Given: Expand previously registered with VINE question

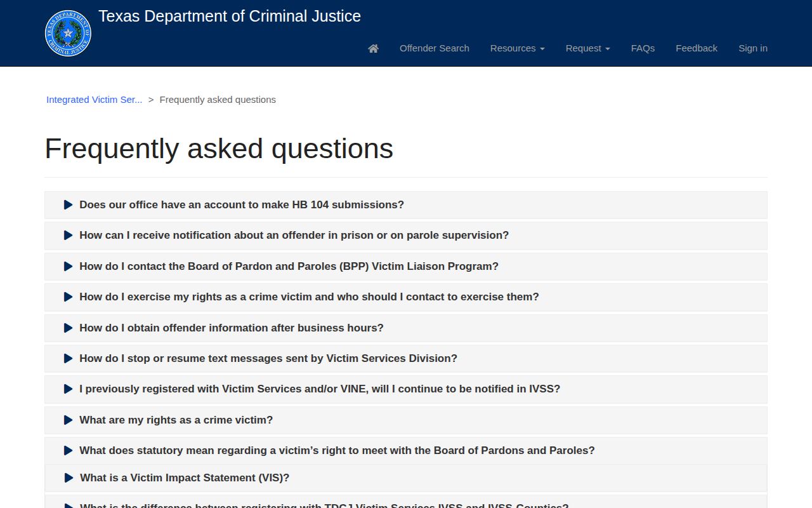Looking at the screenshot, I should (x=406, y=389).
